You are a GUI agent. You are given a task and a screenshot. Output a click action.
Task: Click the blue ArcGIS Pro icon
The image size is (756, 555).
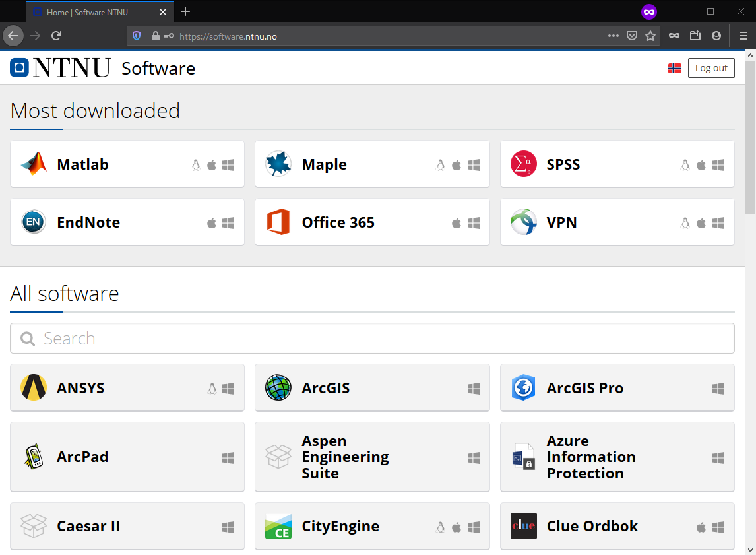(x=524, y=387)
